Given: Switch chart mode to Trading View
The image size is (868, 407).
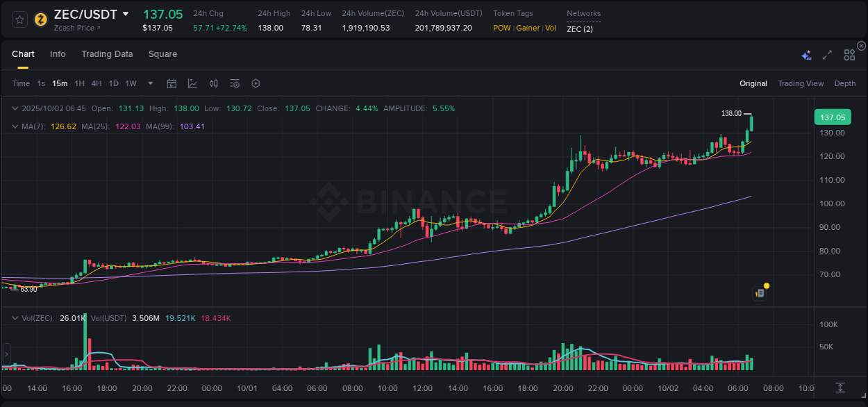Looking at the screenshot, I should click(800, 83).
